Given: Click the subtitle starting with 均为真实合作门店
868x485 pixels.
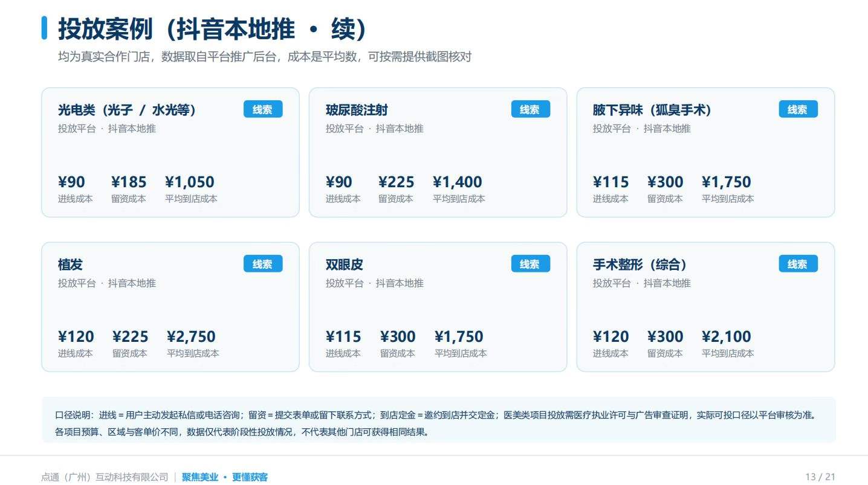Looking at the screenshot, I should click(x=265, y=57).
